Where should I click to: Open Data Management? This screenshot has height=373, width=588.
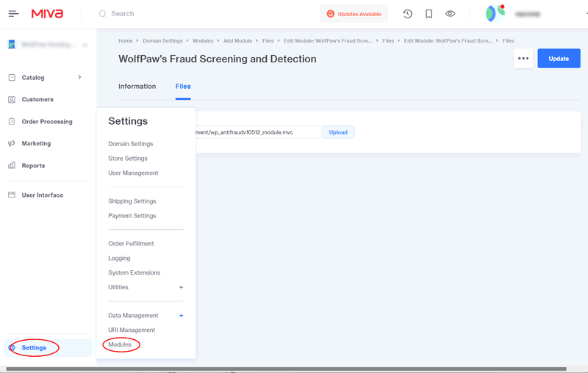point(133,315)
